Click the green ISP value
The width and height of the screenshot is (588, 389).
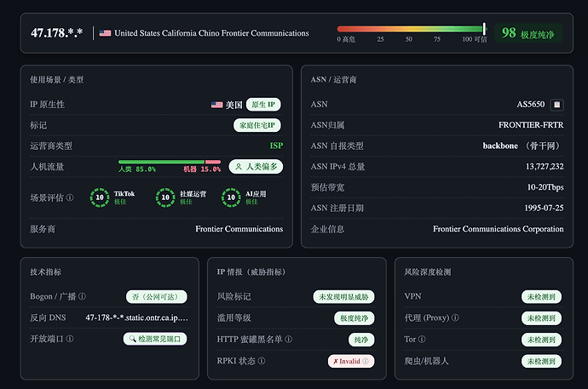[x=276, y=146]
